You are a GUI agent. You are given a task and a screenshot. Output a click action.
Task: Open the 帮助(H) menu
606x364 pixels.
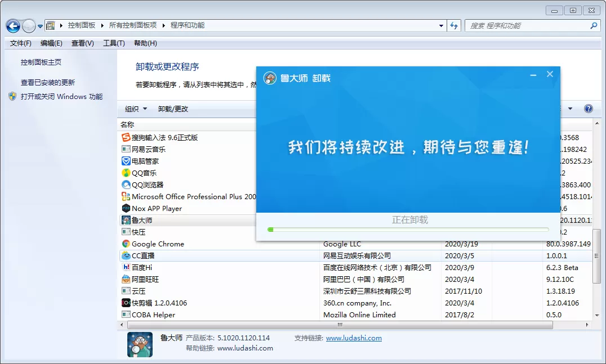coord(145,43)
